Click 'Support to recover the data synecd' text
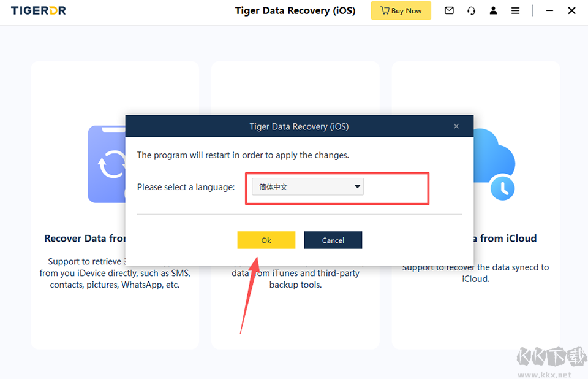The height and width of the screenshot is (379, 588). (475, 267)
